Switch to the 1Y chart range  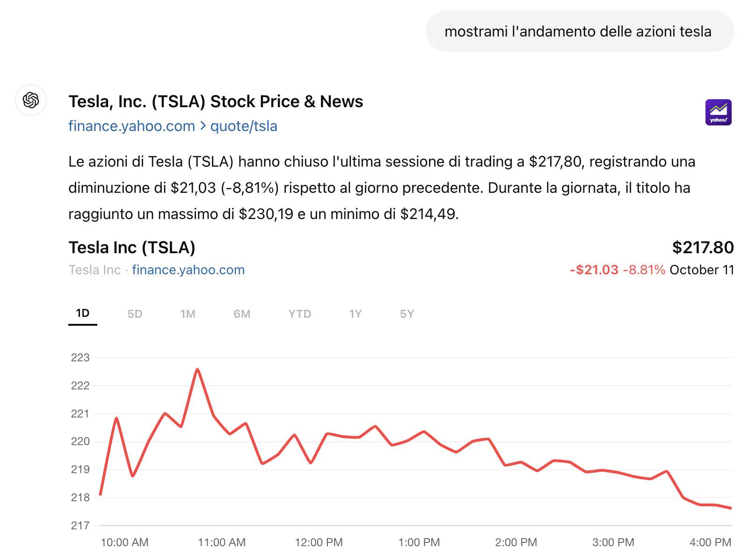pyautogui.click(x=355, y=314)
